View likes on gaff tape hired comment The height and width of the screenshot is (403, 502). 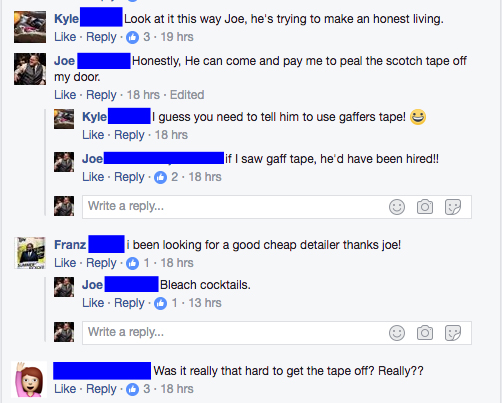coord(166,177)
